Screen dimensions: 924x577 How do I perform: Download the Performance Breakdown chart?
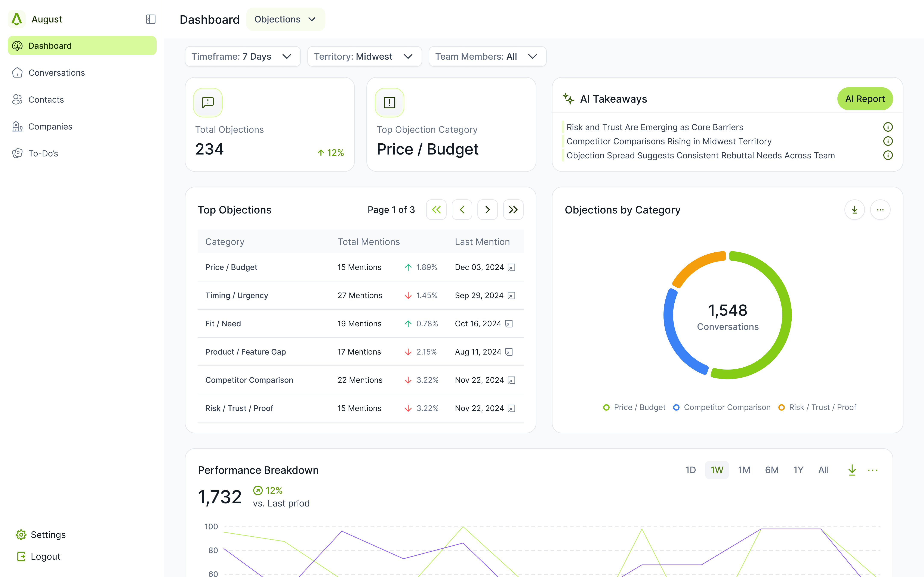coord(852,470)
